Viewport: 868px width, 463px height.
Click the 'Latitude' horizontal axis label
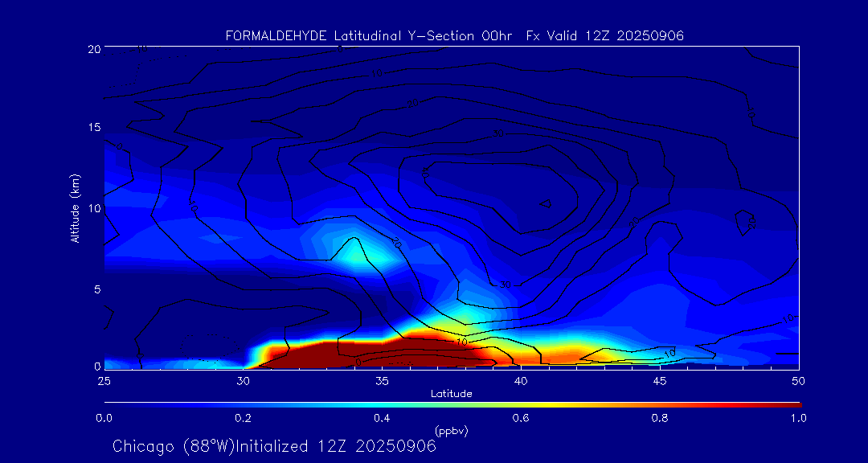(x=451, y=395)
